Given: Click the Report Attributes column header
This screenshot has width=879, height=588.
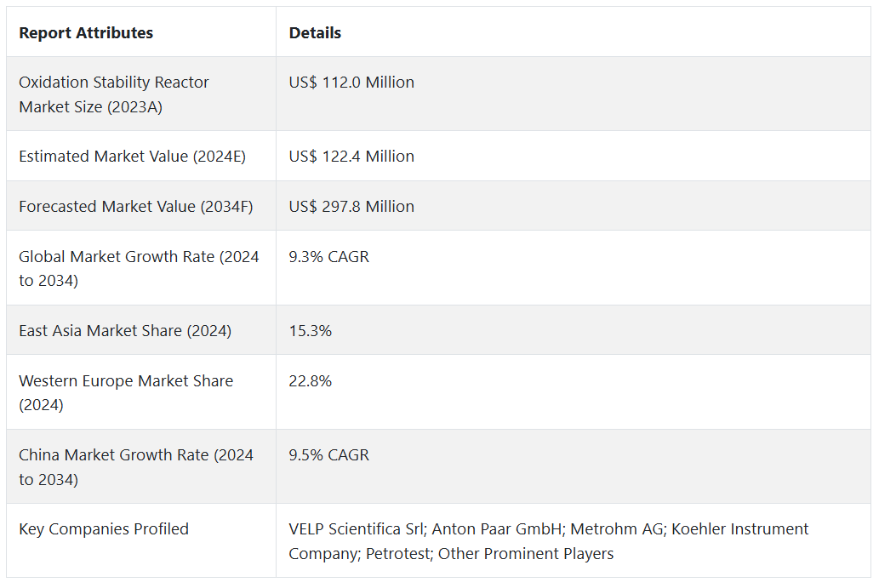Looking at the screenshot, I should click(86, 33).
